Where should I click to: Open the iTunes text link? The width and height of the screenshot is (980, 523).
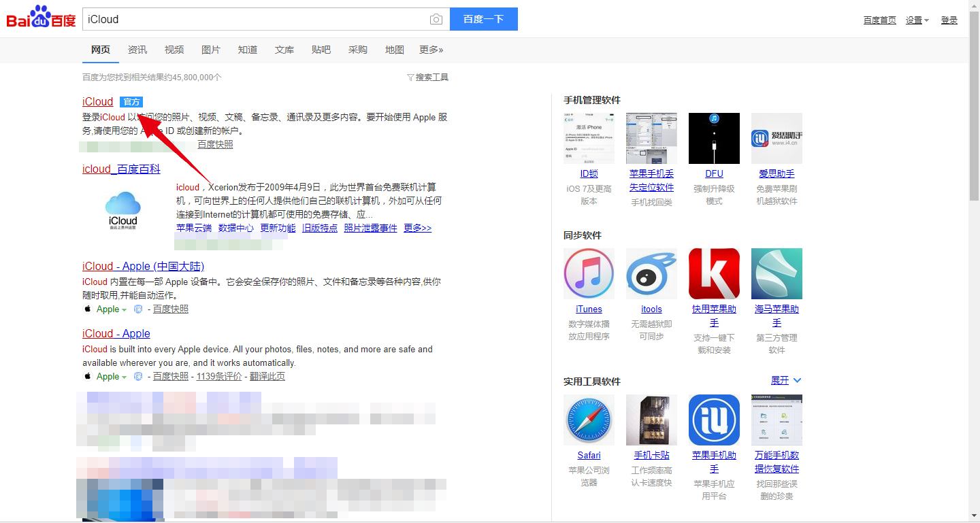click(x=589, y=309)
